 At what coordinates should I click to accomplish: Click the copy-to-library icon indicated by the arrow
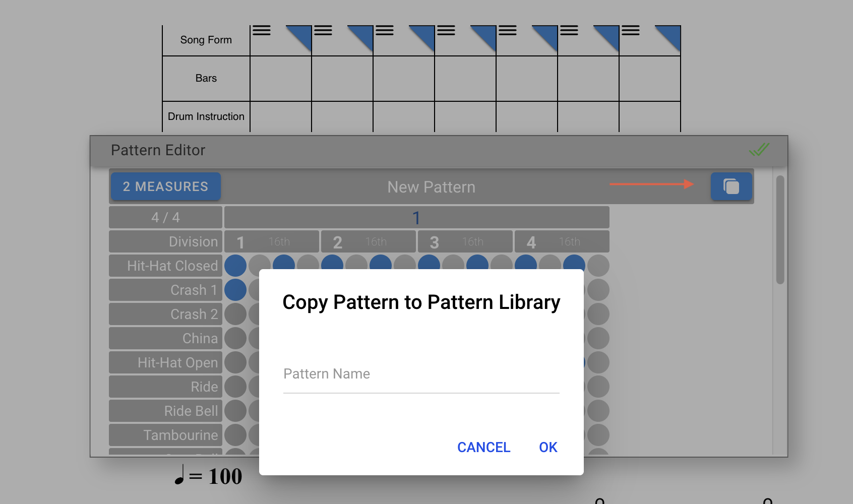(731, 186)
